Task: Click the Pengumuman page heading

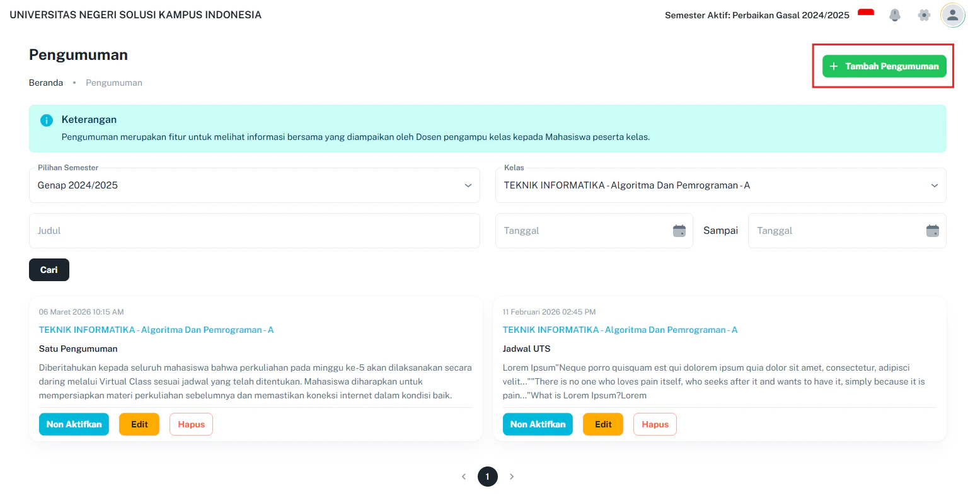Action: tap(78, 55)
